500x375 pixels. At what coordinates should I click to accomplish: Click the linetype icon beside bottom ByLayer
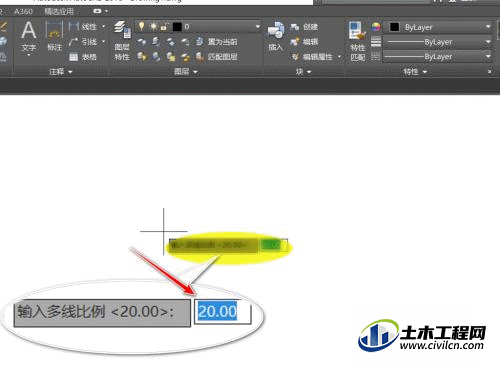(x=376, y=56)
